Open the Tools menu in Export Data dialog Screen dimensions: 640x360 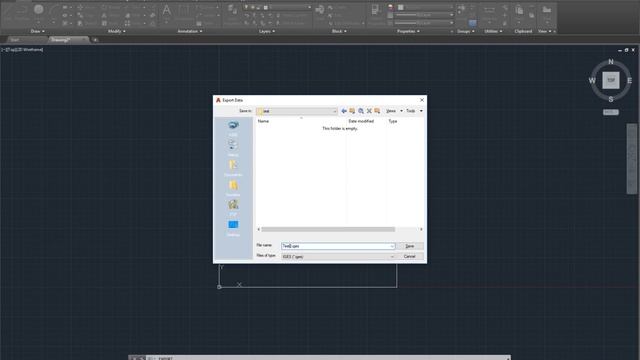click(414, 111)
